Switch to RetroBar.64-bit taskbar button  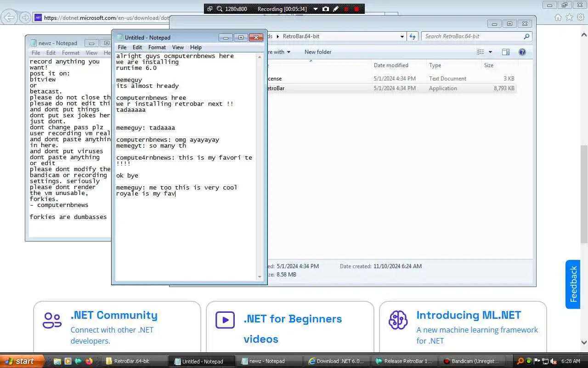[134, 361]
